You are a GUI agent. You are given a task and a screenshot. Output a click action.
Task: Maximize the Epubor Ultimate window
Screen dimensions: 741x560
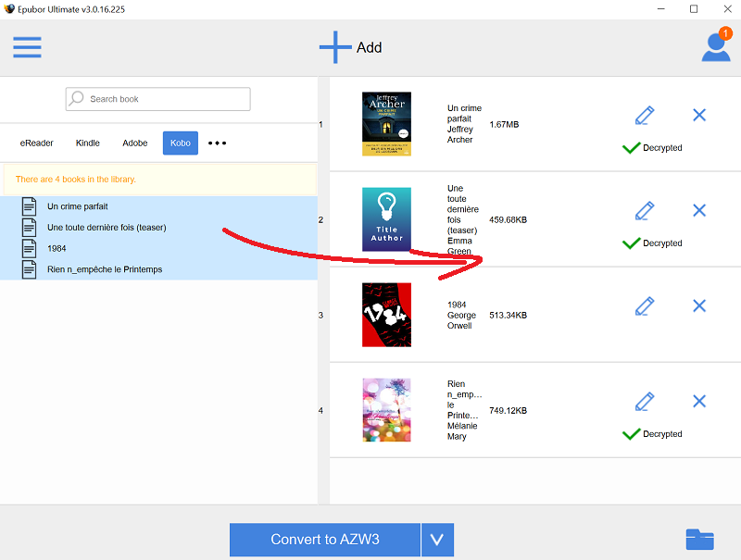[694, 9]
